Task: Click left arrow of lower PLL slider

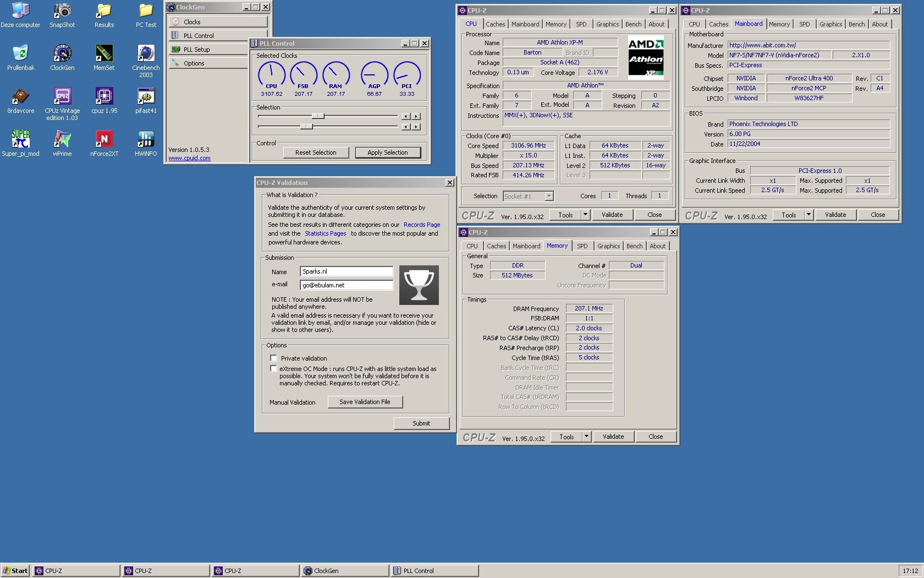Action: (406, 127)
